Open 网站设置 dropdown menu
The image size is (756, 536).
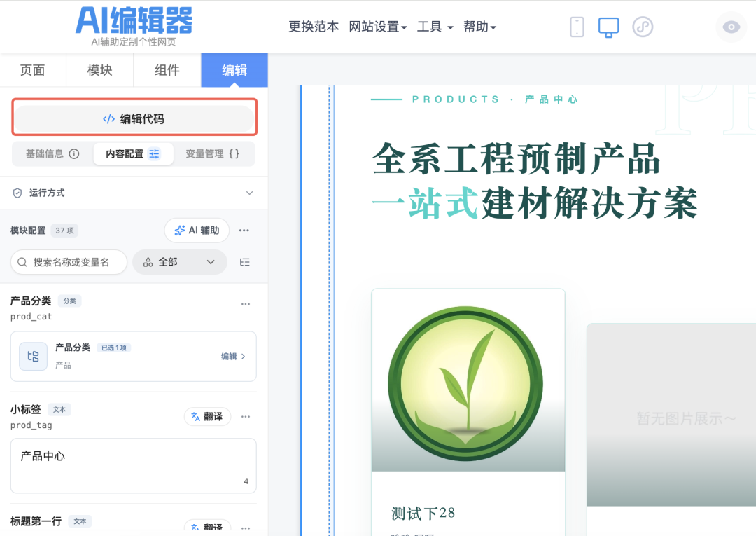tap(377, 27)
